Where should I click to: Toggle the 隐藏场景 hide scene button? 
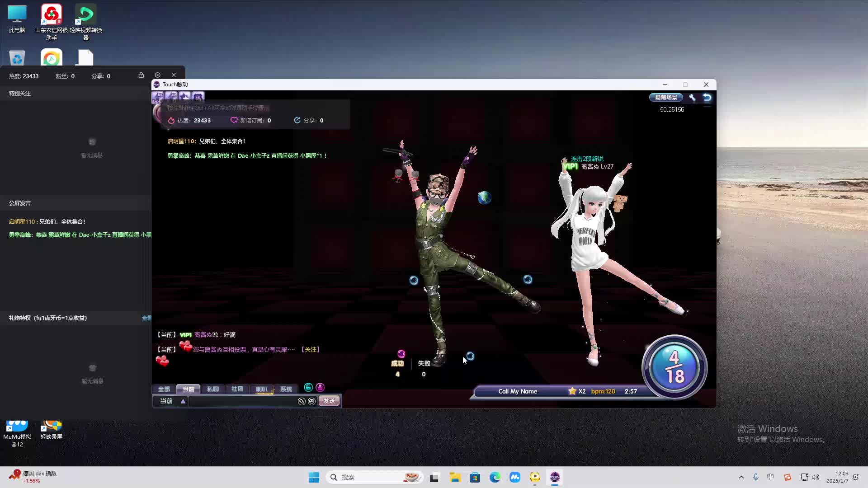click(x=666, y=98)
